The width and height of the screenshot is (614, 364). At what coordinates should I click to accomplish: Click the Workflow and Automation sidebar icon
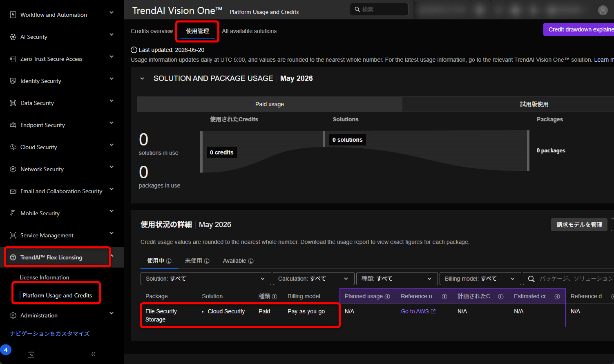click(x=13, y=15)
